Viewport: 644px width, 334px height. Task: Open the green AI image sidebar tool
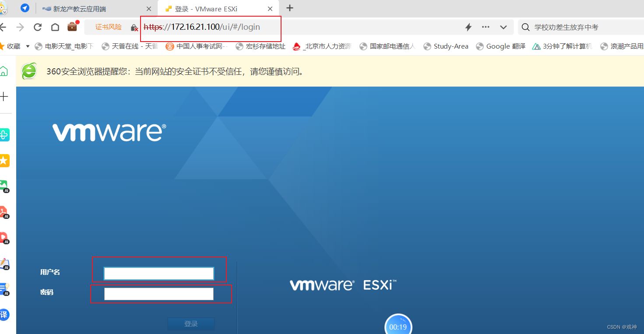click(4, 186)
